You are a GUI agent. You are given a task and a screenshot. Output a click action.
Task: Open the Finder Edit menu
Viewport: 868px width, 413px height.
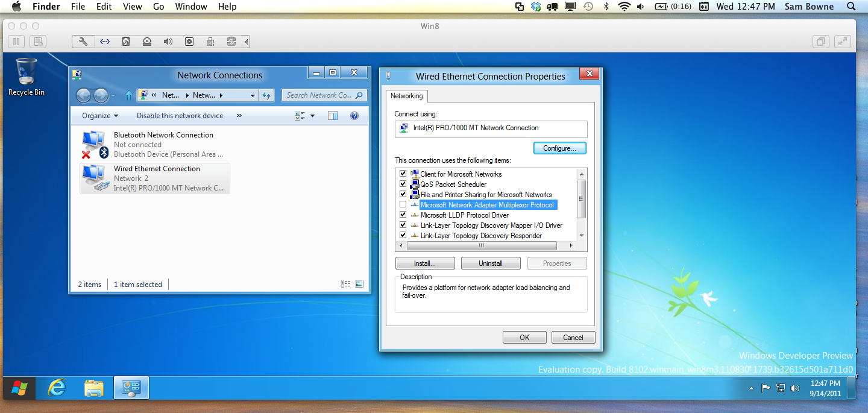tap(104, 7)
